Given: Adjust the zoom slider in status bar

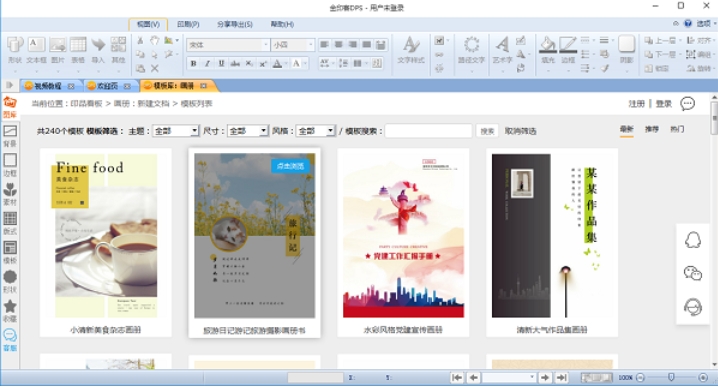Looking at the screenshot, I should pos(671,377).
